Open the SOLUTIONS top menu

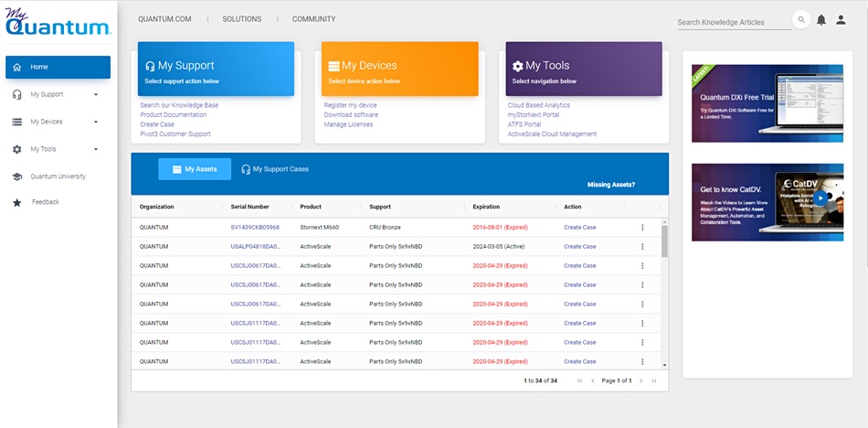pyautogui.click(x=242, y=19)
